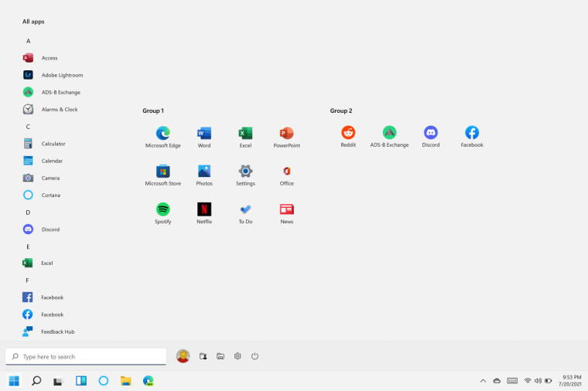Select the Group 2 heading
The height and width of the screenshot is (391, 588).
click(x=341, y=110)
